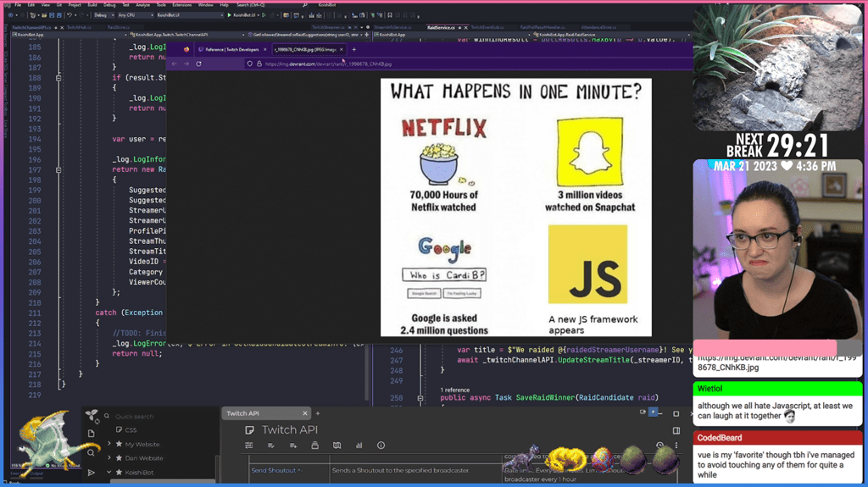Open the Debug configuration dropdown
868x487 pixels.
pos(103,15)
